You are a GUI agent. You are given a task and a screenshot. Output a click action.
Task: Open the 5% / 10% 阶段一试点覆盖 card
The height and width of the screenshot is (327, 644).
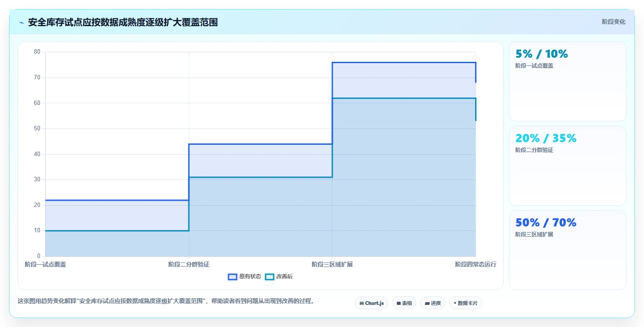[568, 81]
